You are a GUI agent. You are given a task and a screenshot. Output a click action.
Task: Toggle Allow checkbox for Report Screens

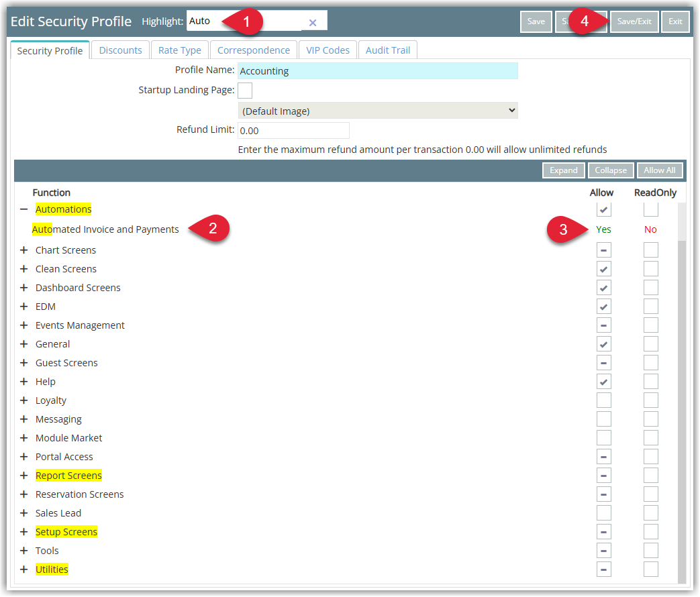pos(603,476)
